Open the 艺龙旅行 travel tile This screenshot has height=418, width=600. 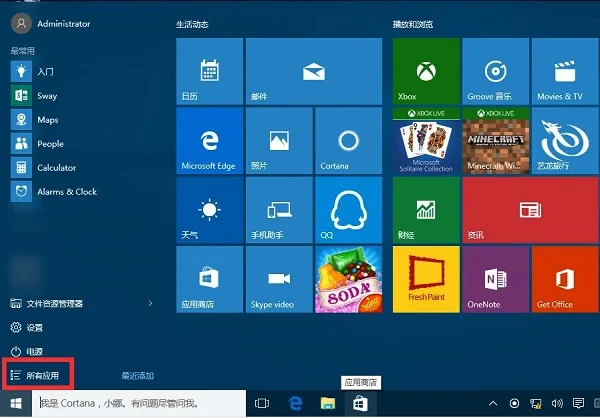click(x=565, y=140)
